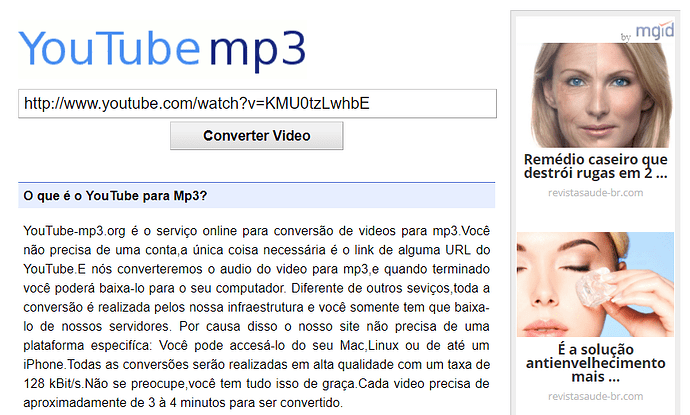Click 'YouTube-mp3.org' text in the description

click(x=74, y=231)
